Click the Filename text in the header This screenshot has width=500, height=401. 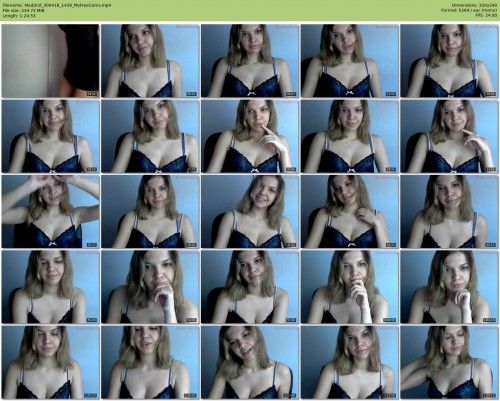pos(57,5)
